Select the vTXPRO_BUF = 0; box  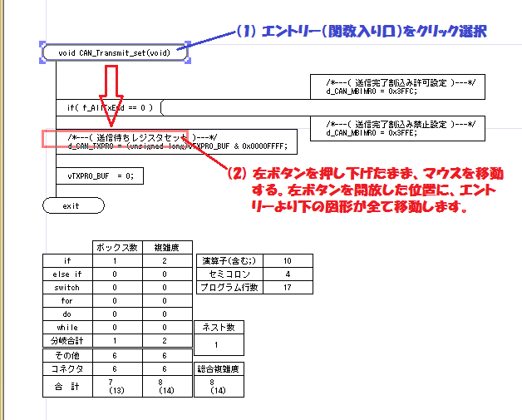[x=100, y=175]
